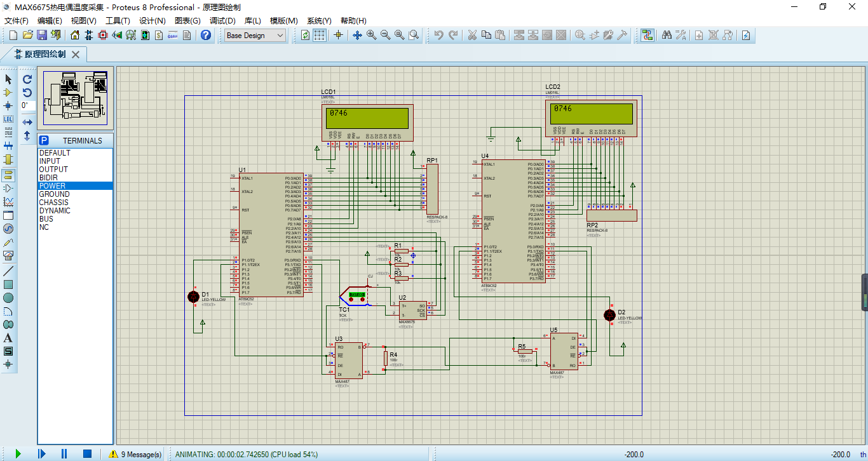Select the Selection Mode arrow tool
Viewport: 868px width, 461px height.
pos(8,79)
